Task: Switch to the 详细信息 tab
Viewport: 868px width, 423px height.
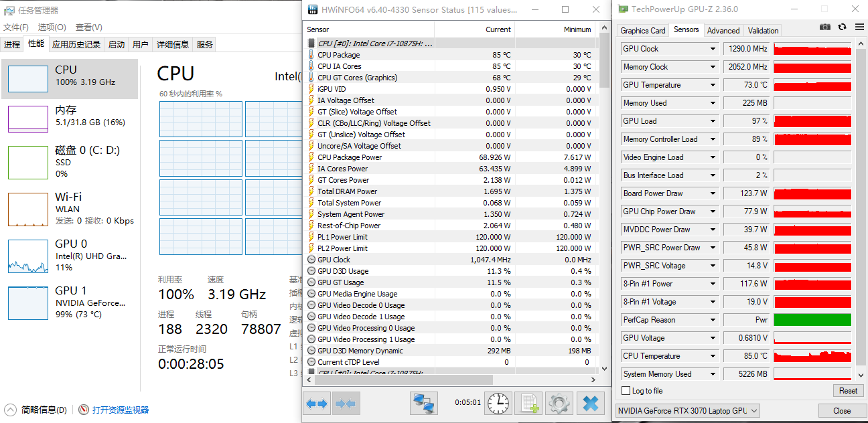Action: 173,44
